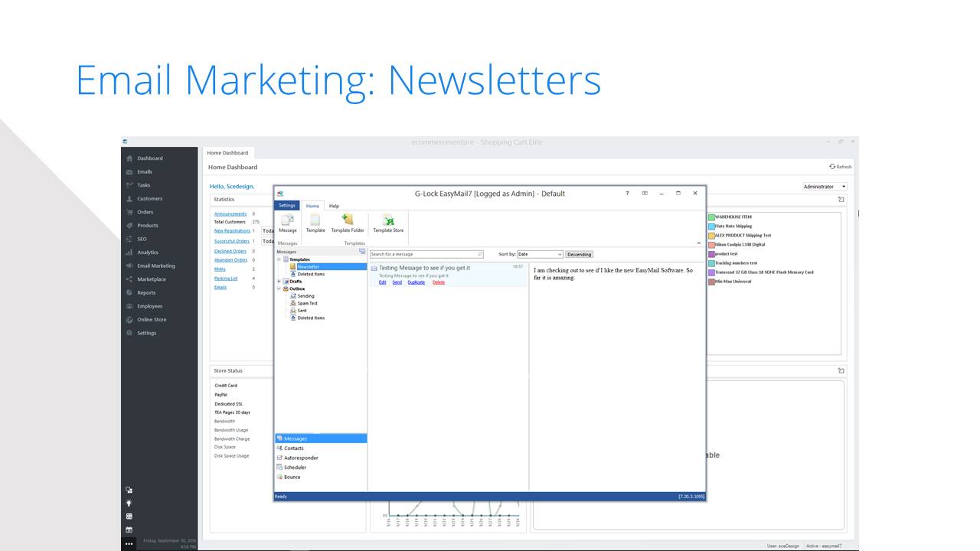The height and width of the screenshot is (551, 980).
Task: Collapse the Templates tree node
Action: click(x=279, y=259)
